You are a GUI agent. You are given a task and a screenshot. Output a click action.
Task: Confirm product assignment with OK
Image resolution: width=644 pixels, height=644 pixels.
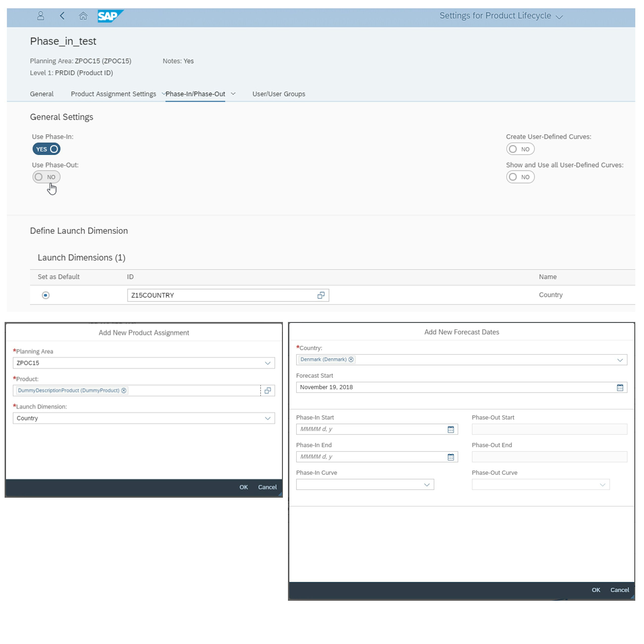243,487
